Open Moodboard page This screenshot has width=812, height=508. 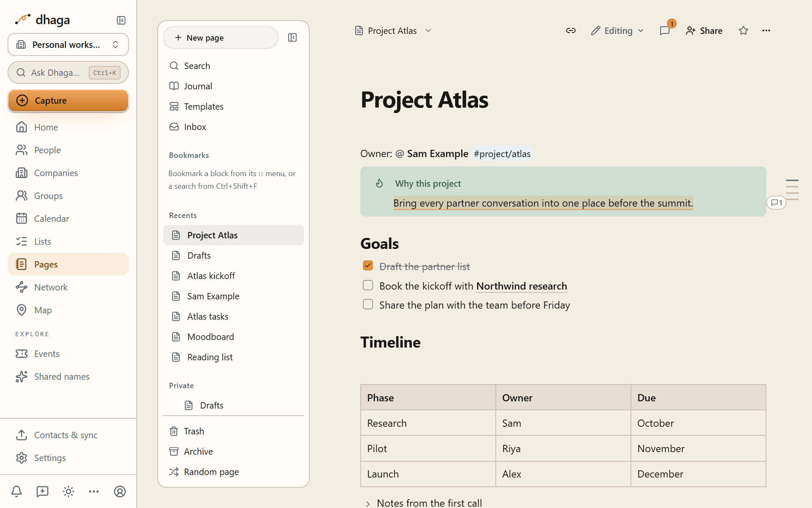pyautogui.click(x=233, y=337)
